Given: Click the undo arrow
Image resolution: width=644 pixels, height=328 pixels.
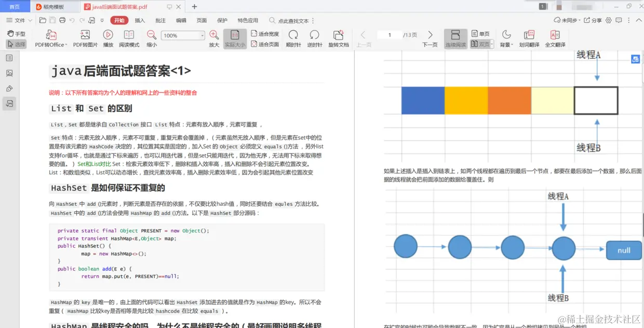Looking at the screenshot, I should click(x=72, y=20).
